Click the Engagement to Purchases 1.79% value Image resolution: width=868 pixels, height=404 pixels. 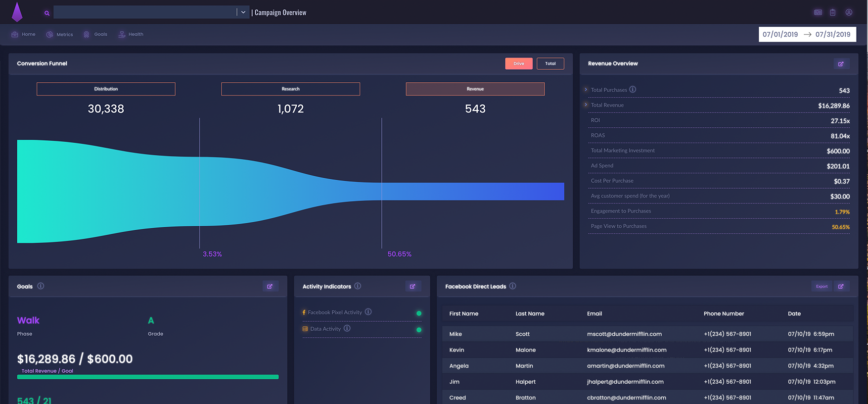(x=842, y=212)
